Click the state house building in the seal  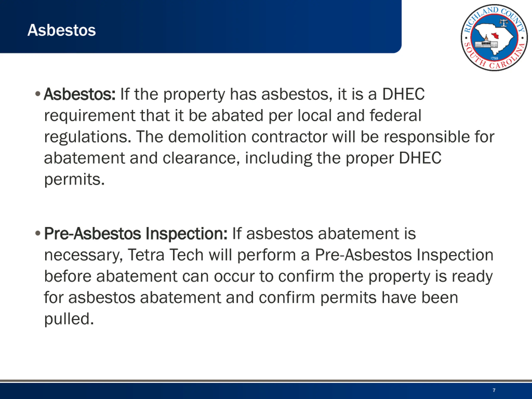[x=486, y=43]
